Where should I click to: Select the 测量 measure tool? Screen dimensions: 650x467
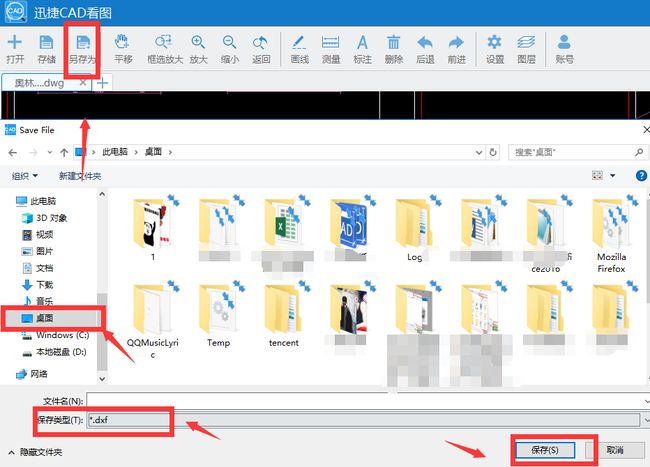pyautogui.click(x=331, y=49)
